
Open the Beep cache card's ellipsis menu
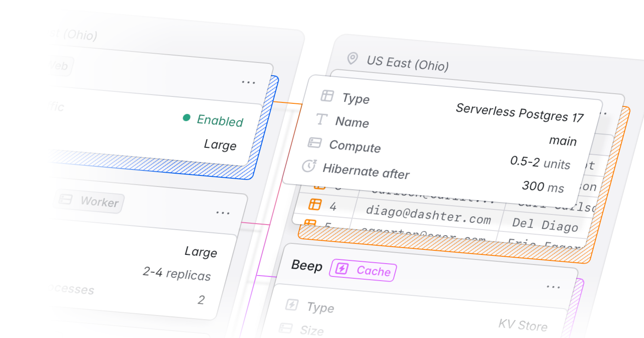tap(553, 287)
